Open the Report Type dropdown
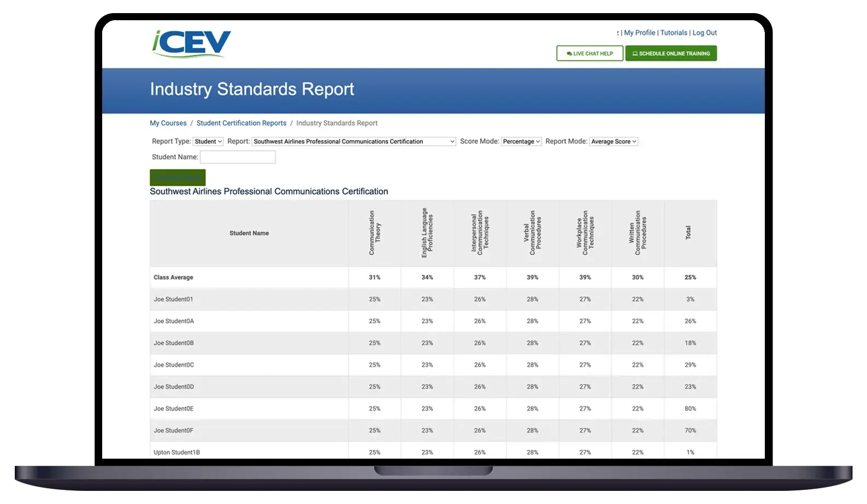This screenshot has height=504, width=867. 208,141
